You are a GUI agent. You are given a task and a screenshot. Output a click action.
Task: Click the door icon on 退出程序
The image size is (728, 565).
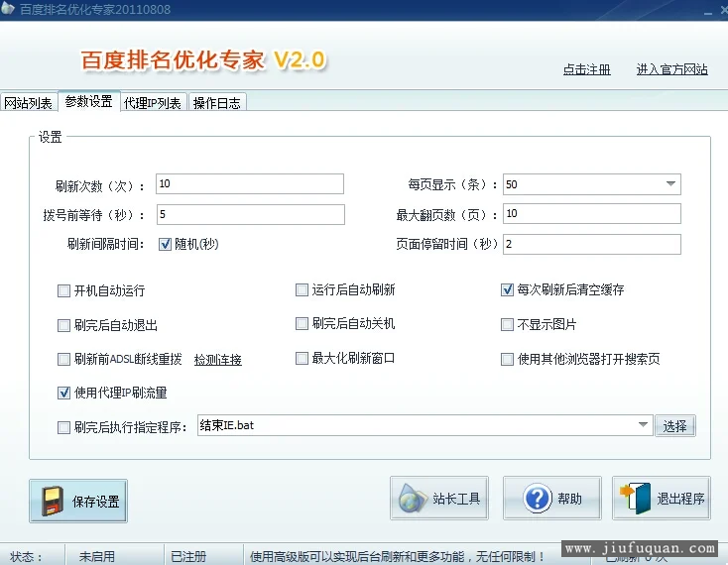point(634,499)
